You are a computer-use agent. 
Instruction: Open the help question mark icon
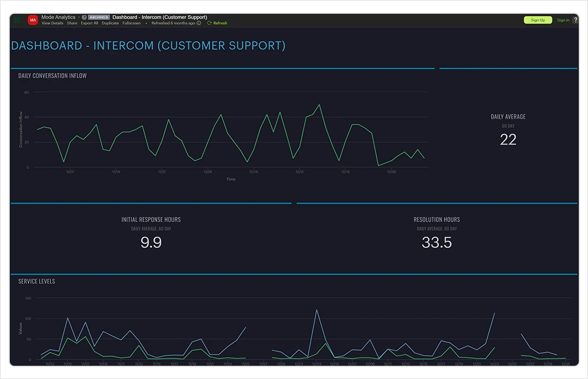pos(575,20)
